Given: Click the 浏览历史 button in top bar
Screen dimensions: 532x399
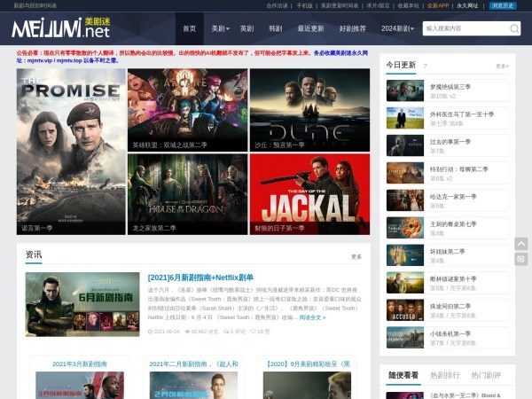Looking at the screenshot, I should coord(502,5).
